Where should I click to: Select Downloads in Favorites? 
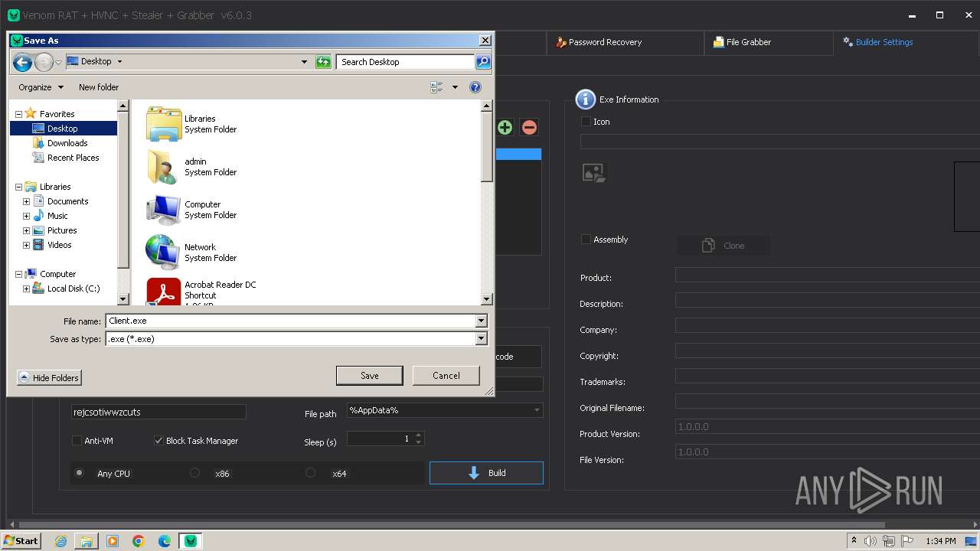[x=67, y=143]
